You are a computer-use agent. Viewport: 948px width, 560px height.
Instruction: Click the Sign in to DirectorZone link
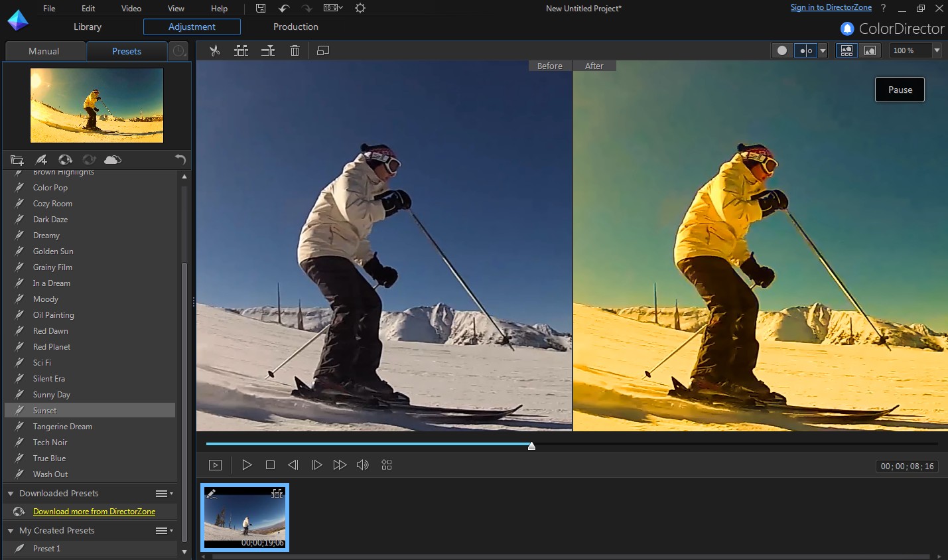831,7
